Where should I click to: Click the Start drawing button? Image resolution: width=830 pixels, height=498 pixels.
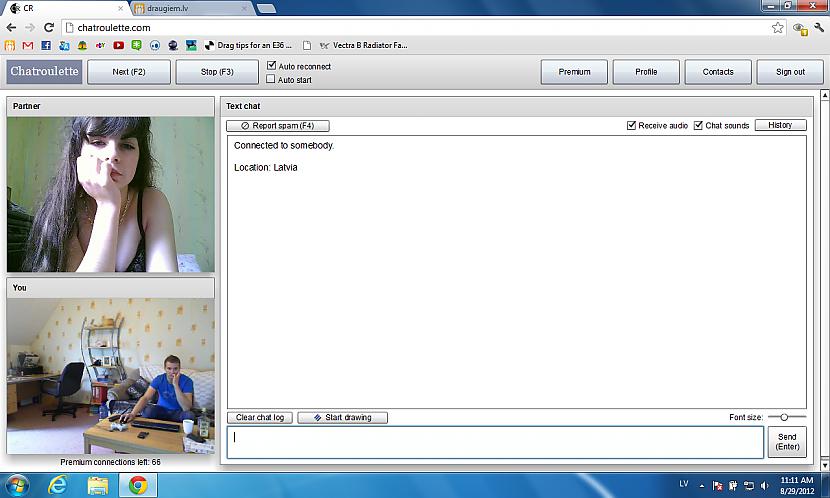point(342,418)
